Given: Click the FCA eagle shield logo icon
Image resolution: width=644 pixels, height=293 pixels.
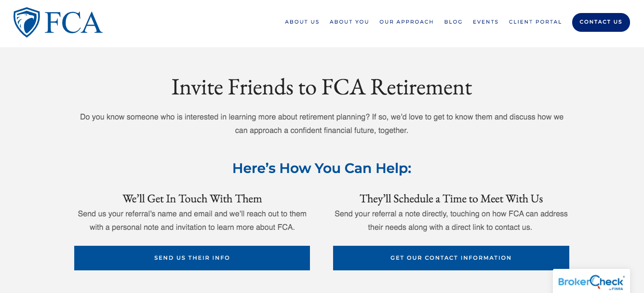Looking at the screenshot, I should (27, 22).
